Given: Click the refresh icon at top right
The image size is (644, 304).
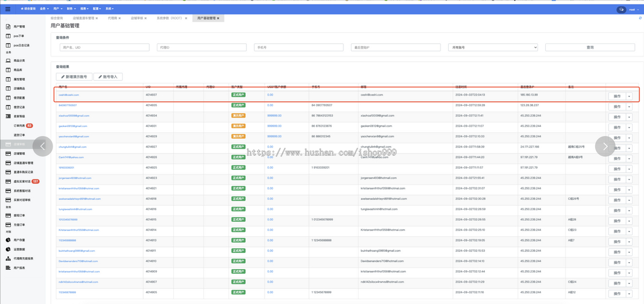Looking at the screenshot, I should click(x=640, y=18).
